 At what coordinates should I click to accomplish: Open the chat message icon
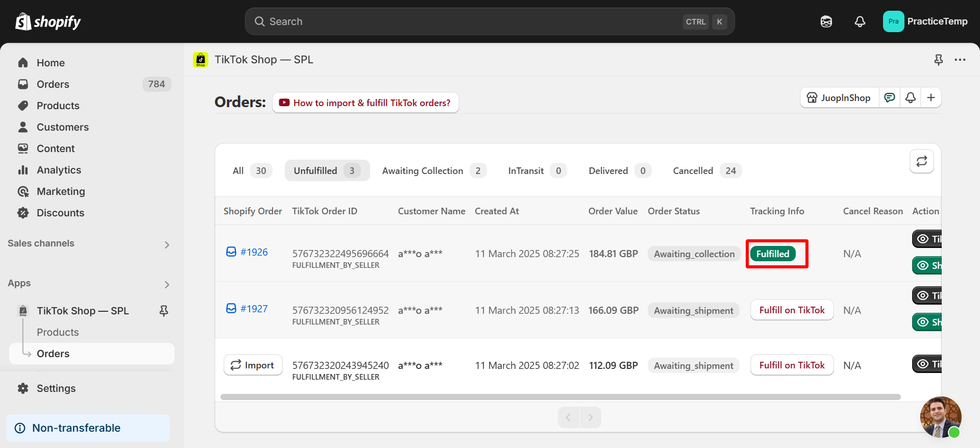[890, 97]
